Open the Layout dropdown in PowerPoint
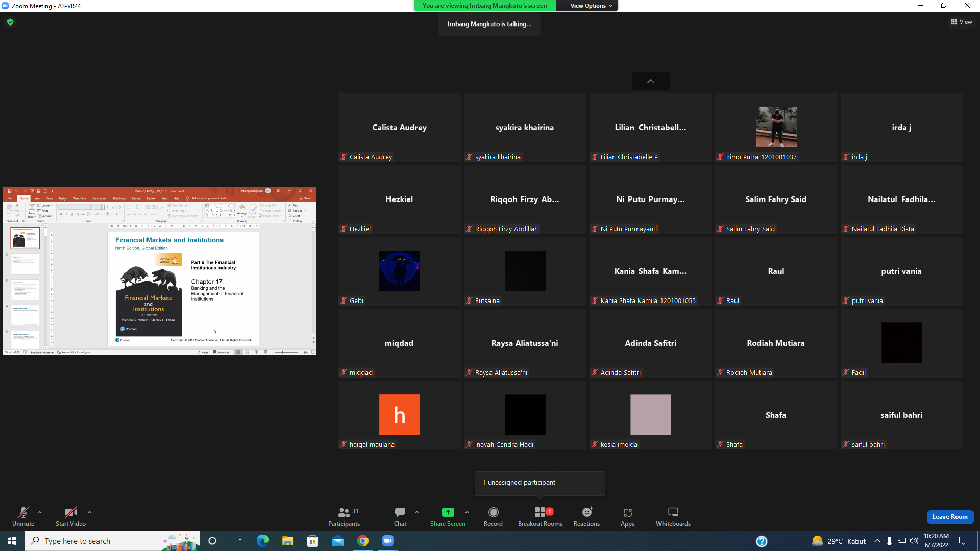The height and width of the screenshot is (551, 980). pyautogui.click(x=45, y=206)
